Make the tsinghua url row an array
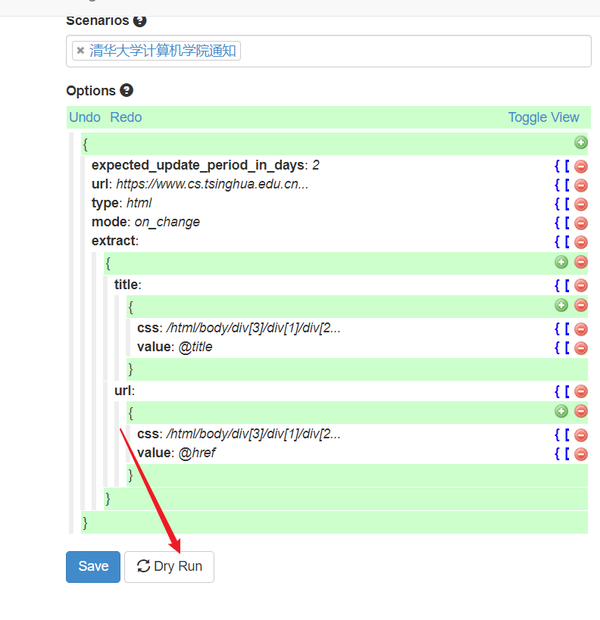The height and width of the screenshot is (620, 600). click(x=567, y=185)
